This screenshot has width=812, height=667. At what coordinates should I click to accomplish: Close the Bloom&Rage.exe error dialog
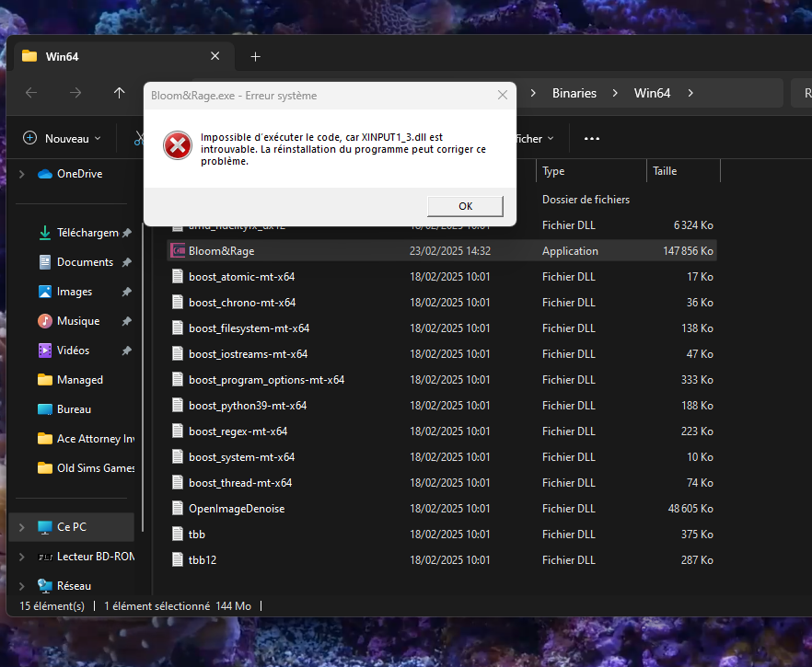(503, 95)
